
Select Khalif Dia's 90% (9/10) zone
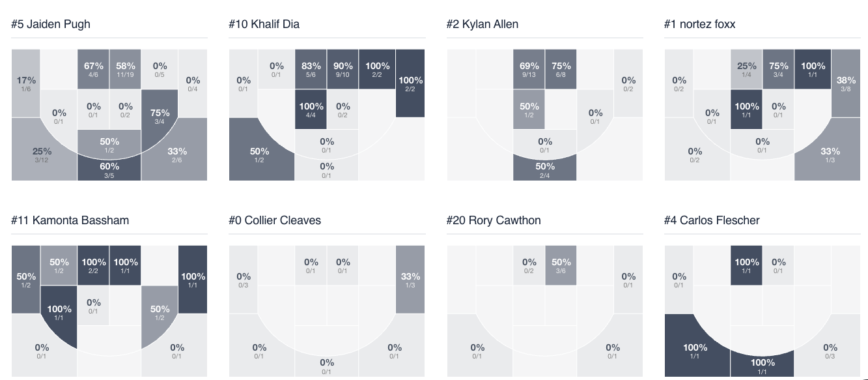[x=343, y=69]
